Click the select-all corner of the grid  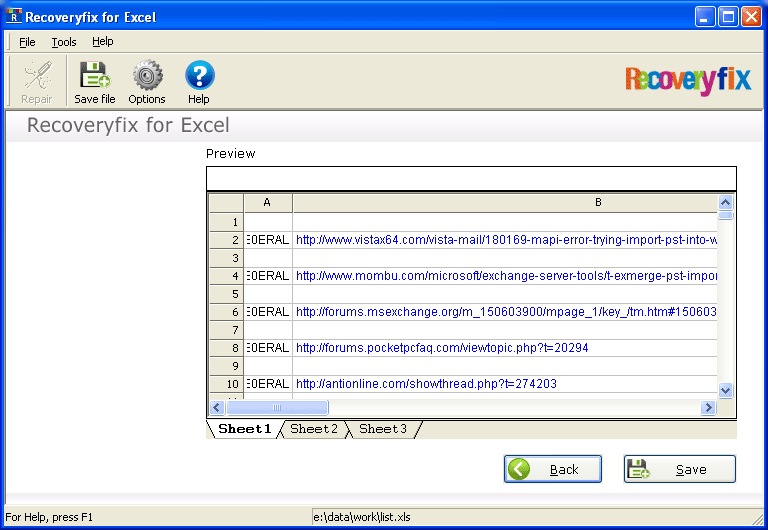point(226,203)
